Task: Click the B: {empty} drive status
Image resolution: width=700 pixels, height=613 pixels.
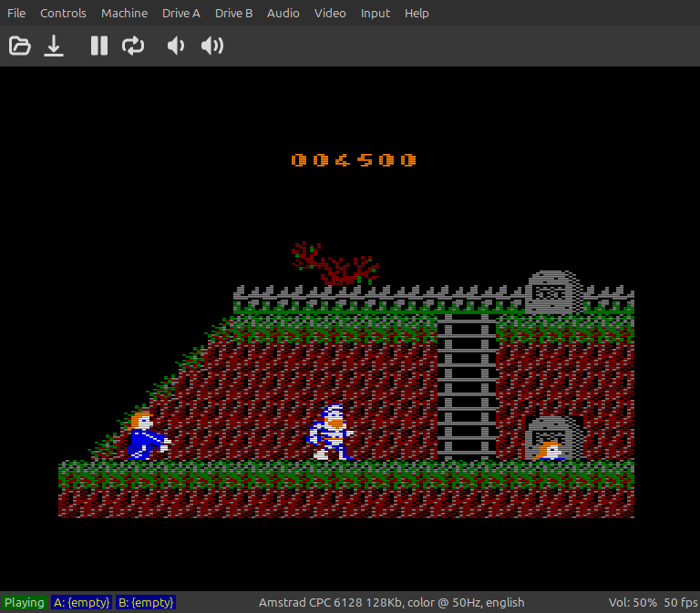Action: tap(146, 602)
